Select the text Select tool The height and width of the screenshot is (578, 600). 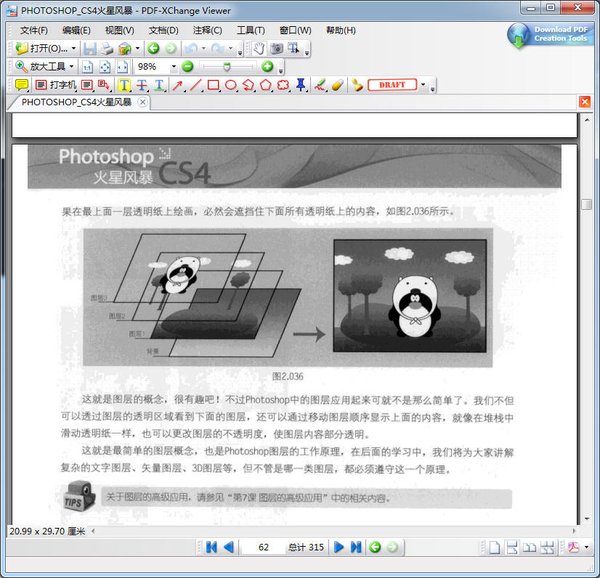294,48
